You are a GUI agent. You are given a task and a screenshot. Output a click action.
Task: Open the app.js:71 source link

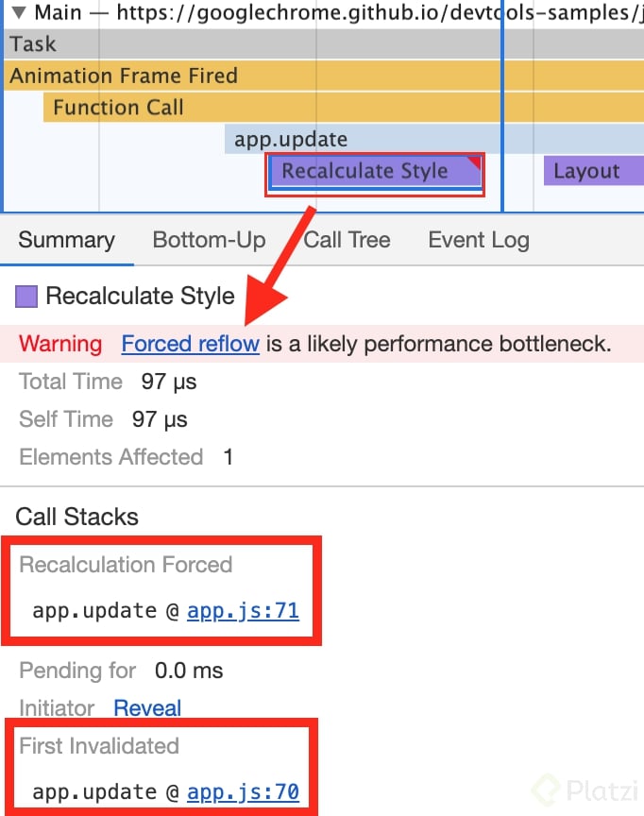pos(243,611)
